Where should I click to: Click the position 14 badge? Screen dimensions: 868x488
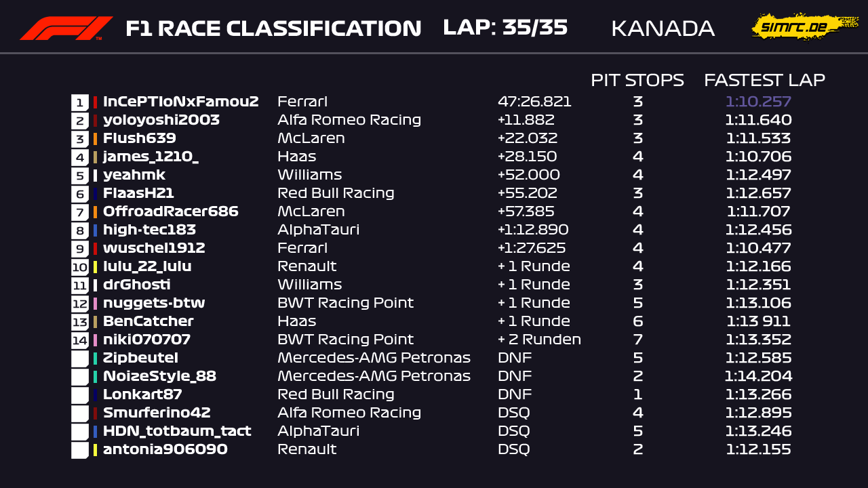80,340
